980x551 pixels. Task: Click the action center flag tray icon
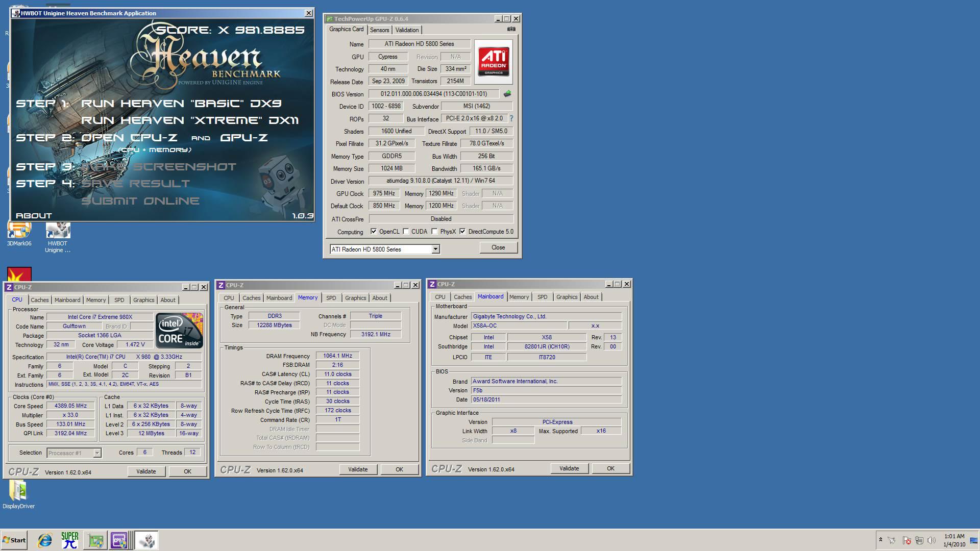(x=906, y=540)
